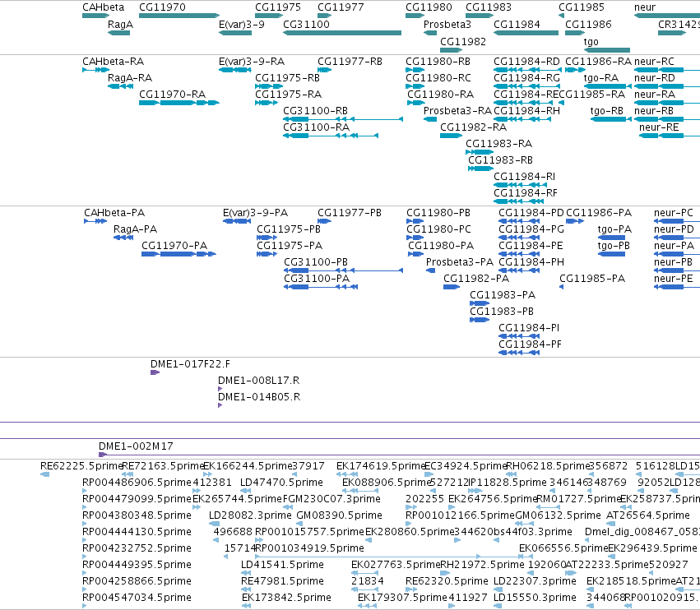This screenshot has height=610, width=700.
Task: Open EST RE62320.5prime
Action: click(x=410, y=589)
